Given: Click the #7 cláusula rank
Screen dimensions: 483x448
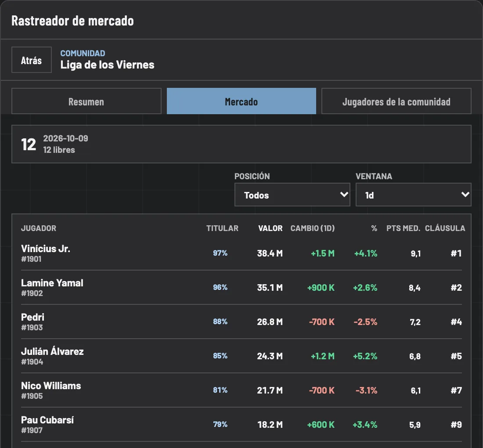Looking at the screenshot, I should 456,390.
